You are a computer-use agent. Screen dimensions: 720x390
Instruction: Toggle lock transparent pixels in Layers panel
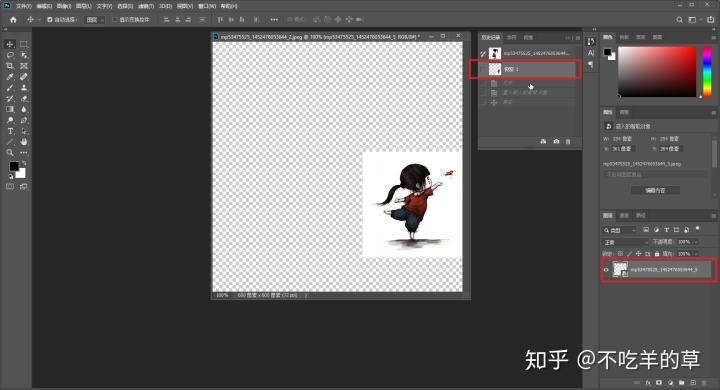pyautogui.click(x=620, y=254)
